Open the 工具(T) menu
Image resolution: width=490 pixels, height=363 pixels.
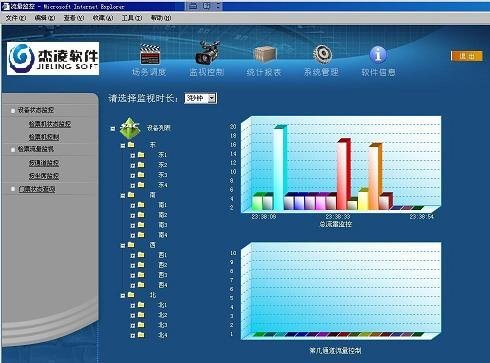pyautogui.click(x=132, y=18)
